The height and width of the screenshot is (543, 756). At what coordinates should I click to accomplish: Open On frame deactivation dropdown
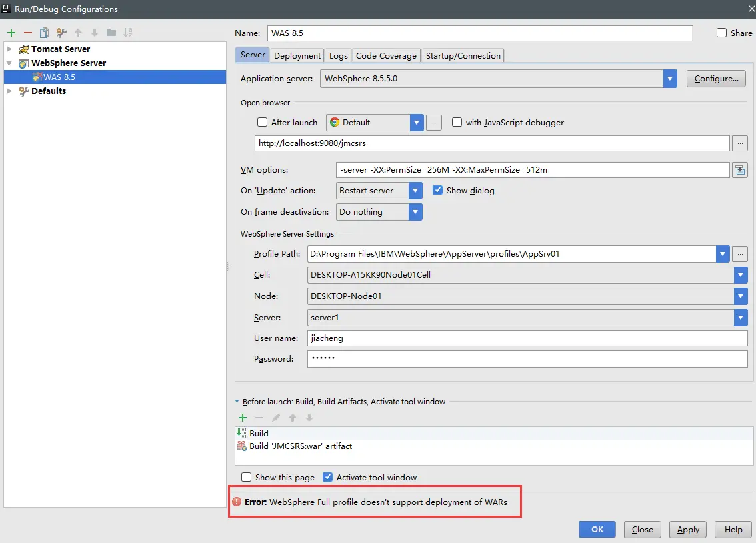[415, 212]
